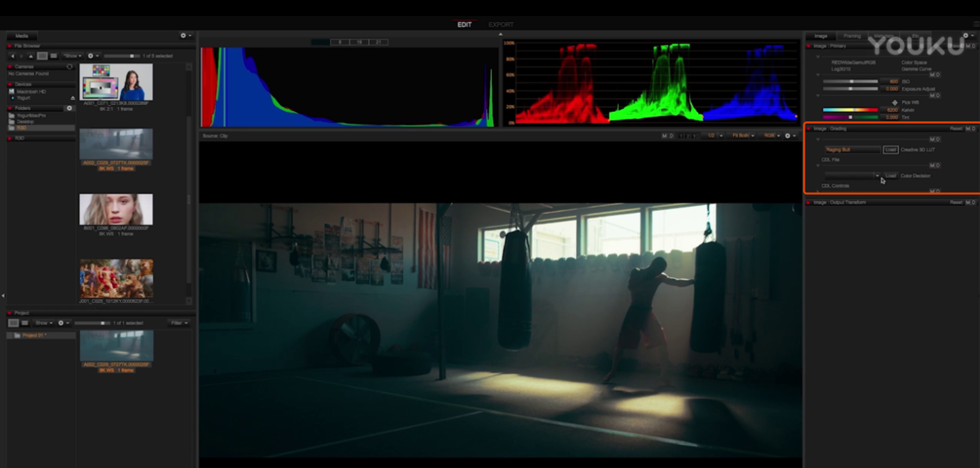Select the Media tab
Image resolution: width=980 pixels, height=468 pixels.
[x=22, y=36]
